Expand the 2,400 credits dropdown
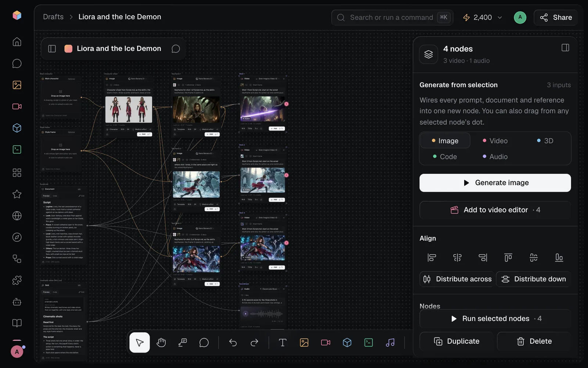The height and width of the screenshot is (368, 588). click(x=500, y=17)
